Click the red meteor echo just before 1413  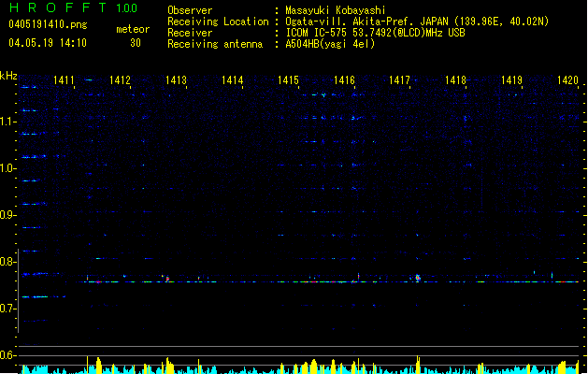(167, 279)
